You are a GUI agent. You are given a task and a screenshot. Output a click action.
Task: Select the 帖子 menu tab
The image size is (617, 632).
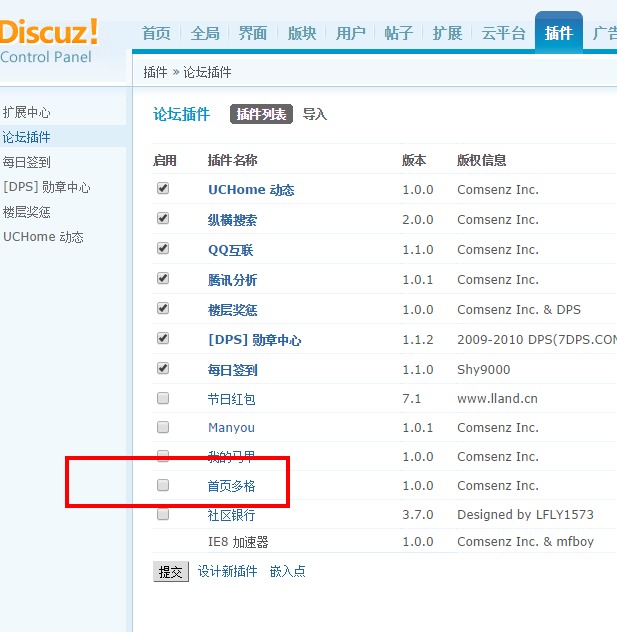[x=399, y=33]
